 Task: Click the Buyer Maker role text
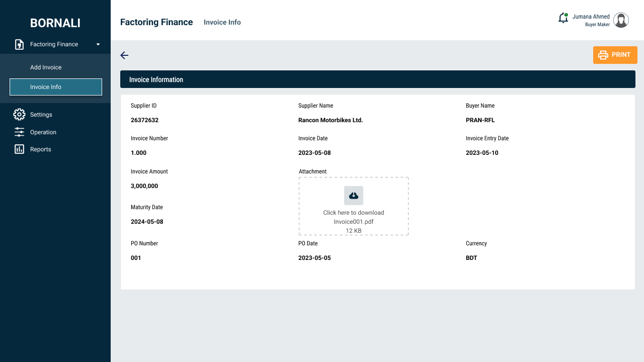point(597,25)
